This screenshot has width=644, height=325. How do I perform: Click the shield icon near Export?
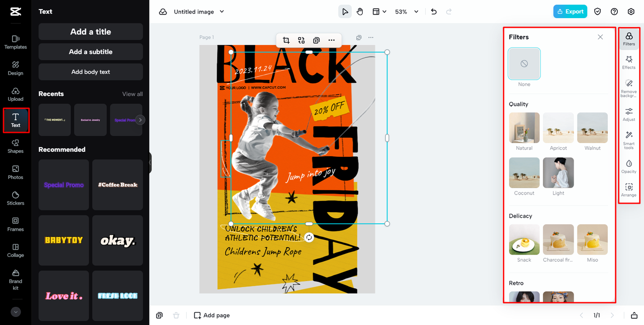[598, 12]
